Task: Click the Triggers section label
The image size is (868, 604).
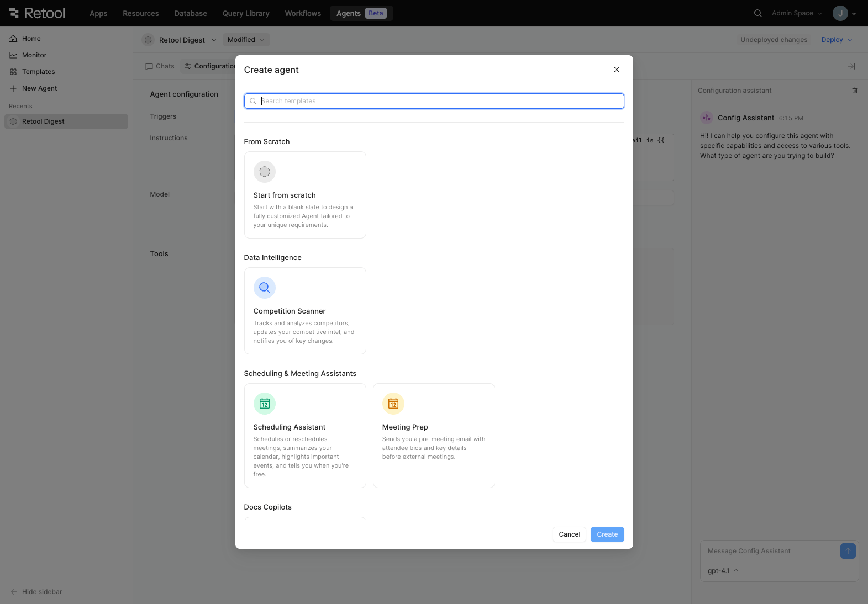Action: point(163,116)
